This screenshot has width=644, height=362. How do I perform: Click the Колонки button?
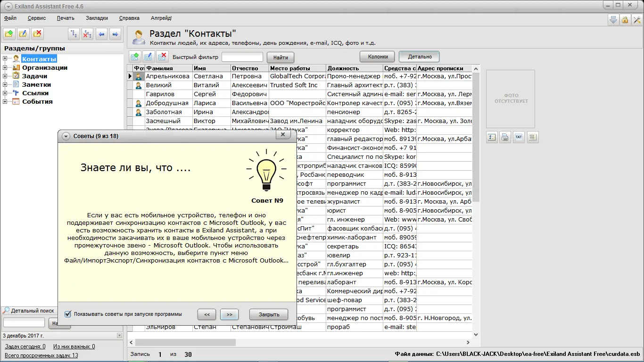[x=378, y=57]
